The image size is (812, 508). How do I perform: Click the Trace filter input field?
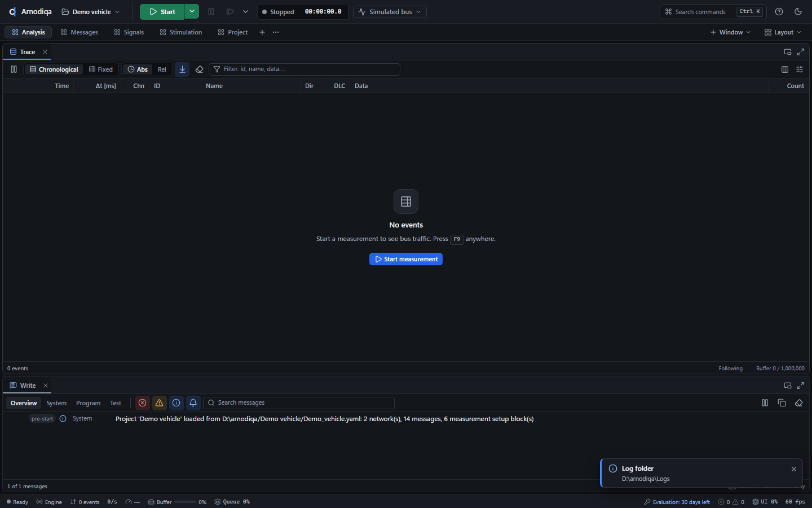coord(304,69)
